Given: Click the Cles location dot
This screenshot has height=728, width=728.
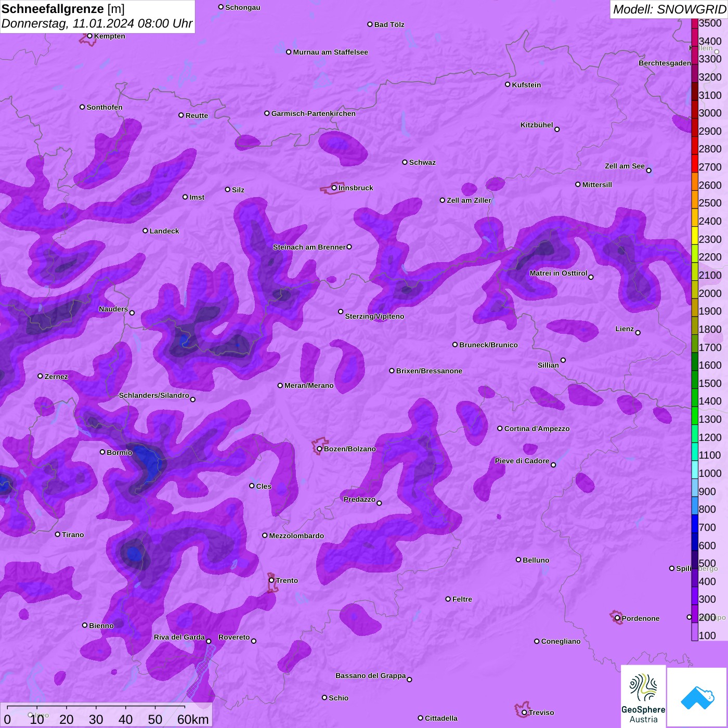Looking at the screenshot, I should click(x=252, y=486).
